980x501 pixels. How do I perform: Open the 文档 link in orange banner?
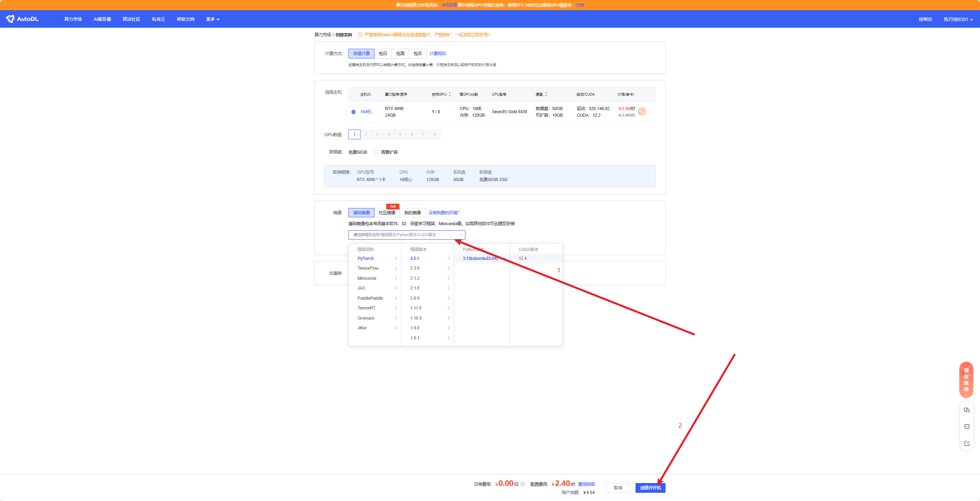coord(580,5)
